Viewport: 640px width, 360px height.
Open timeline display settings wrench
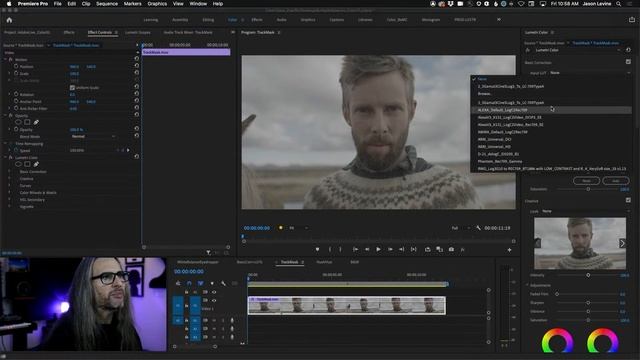point(223,283)
